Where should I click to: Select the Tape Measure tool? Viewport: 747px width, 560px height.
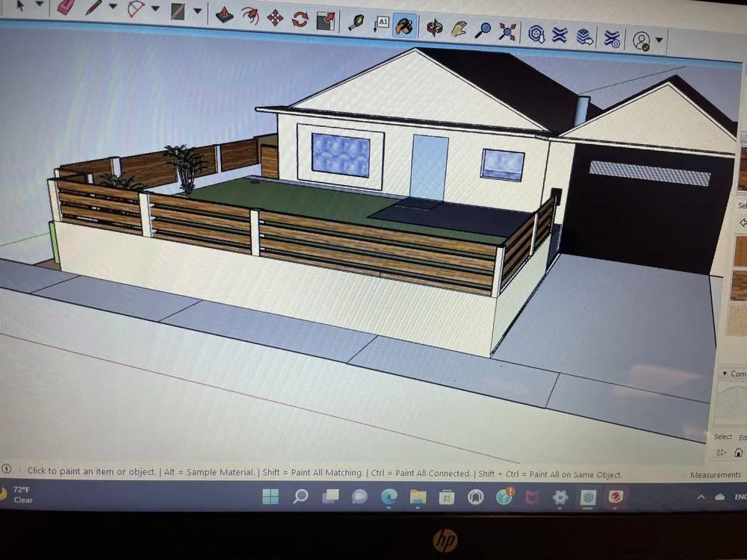click(356, 22)
